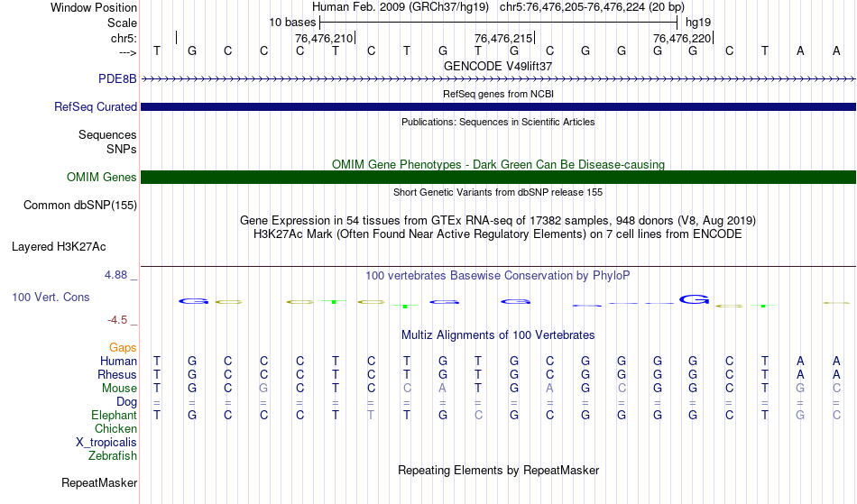
Task: Click Repeating Elements by RepeatMasker title
Action: pyautogui.click(x=499, y=470)
